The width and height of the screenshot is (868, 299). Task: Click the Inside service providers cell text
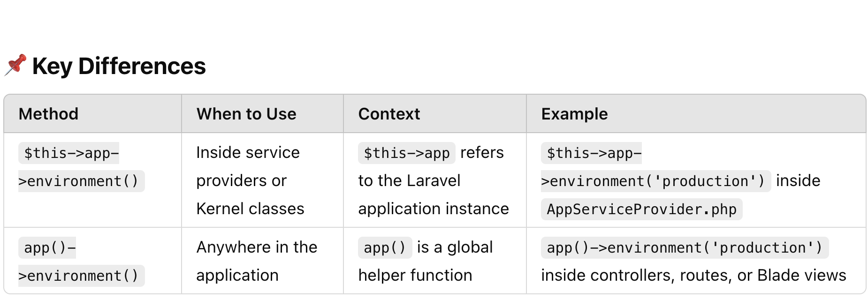[x=250, y=180]
